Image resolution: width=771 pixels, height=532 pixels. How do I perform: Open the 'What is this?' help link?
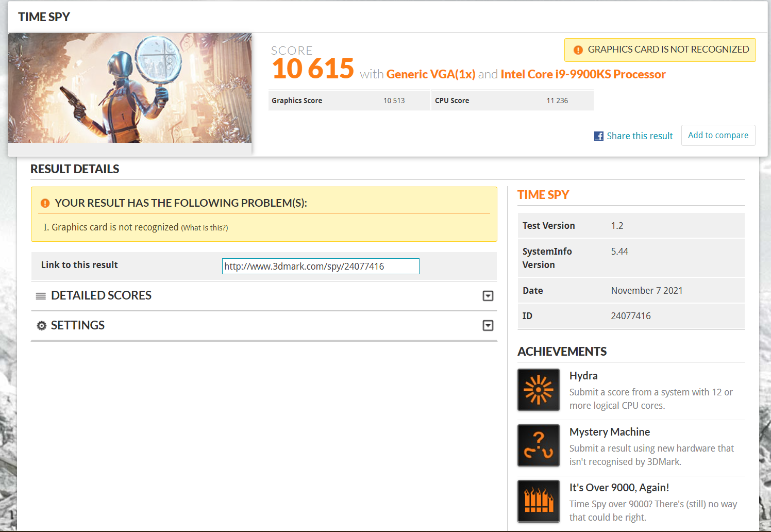click(205, 228)
